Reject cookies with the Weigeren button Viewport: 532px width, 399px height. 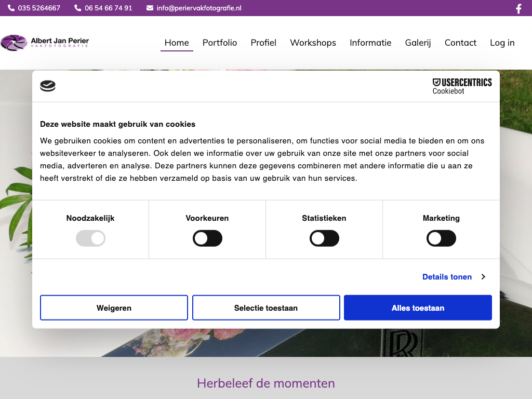114,308
